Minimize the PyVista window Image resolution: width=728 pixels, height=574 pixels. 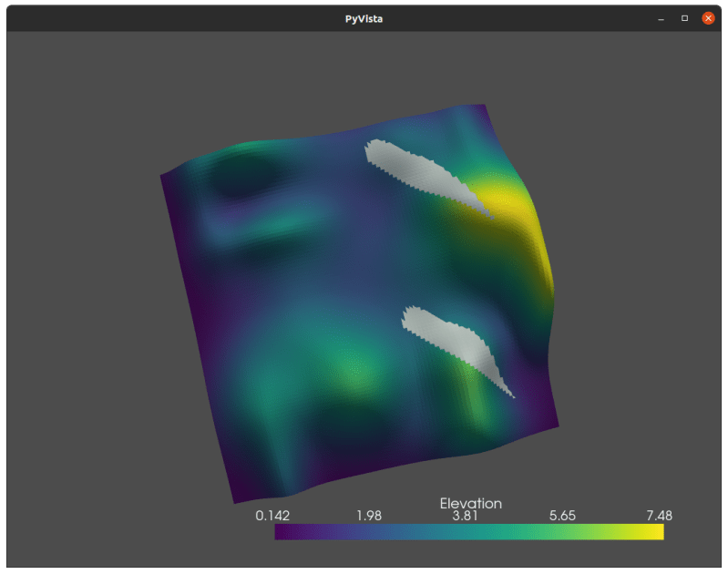661,18
